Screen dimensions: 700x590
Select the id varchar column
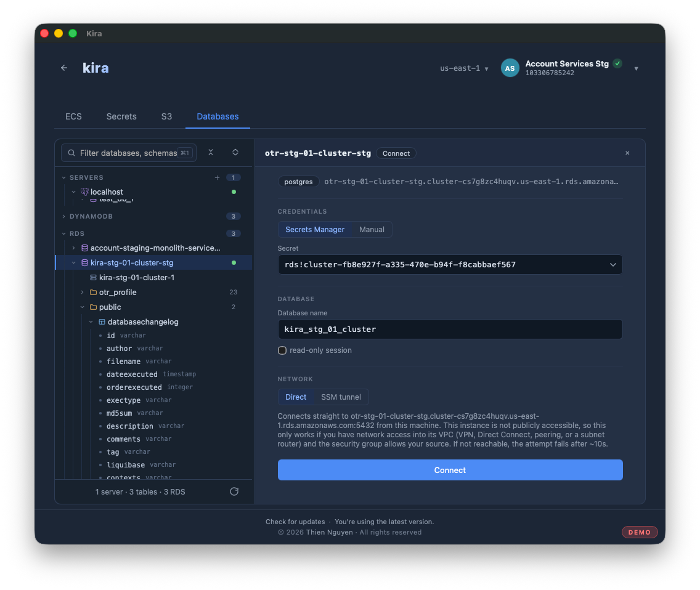pos(126,335)
